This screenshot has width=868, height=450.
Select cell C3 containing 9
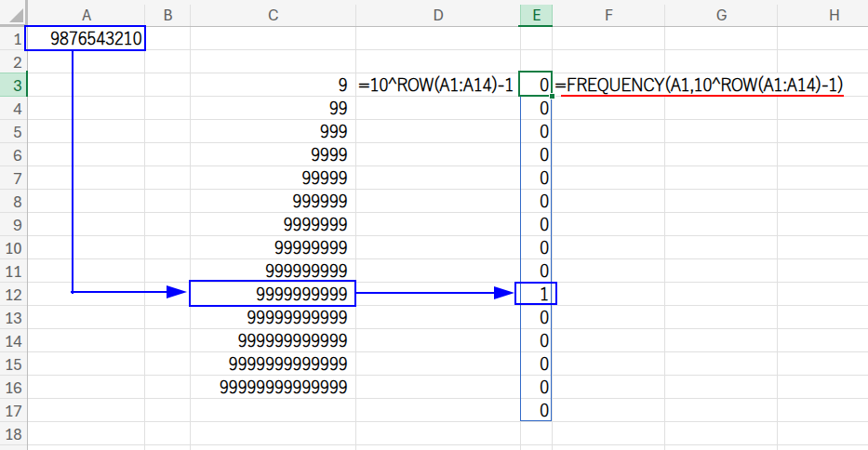click(x=273, y=85)
